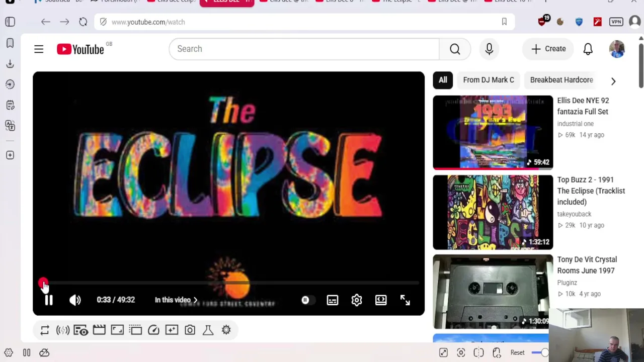Click Reset zoom in status bar

coord(517,353)
